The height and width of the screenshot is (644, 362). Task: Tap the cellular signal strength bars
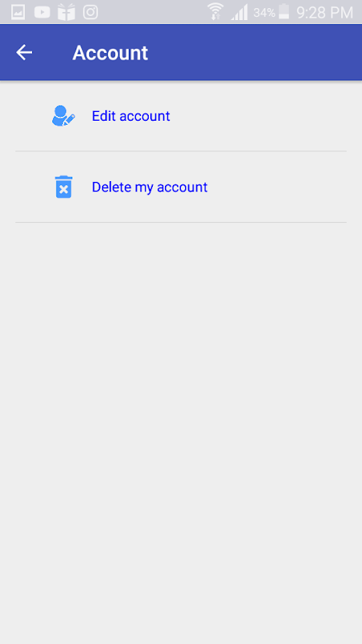click(x=239, y=12)
